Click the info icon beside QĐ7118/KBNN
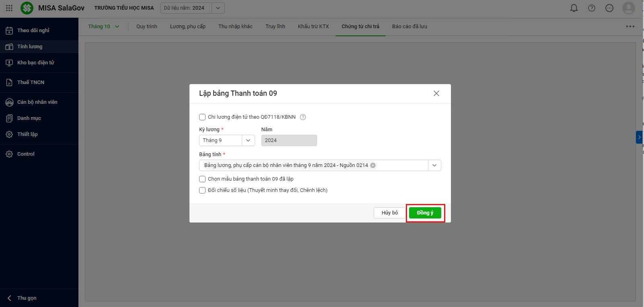Image resolution: width=644 pixels, height=307 pixels. tap(303, 117)
